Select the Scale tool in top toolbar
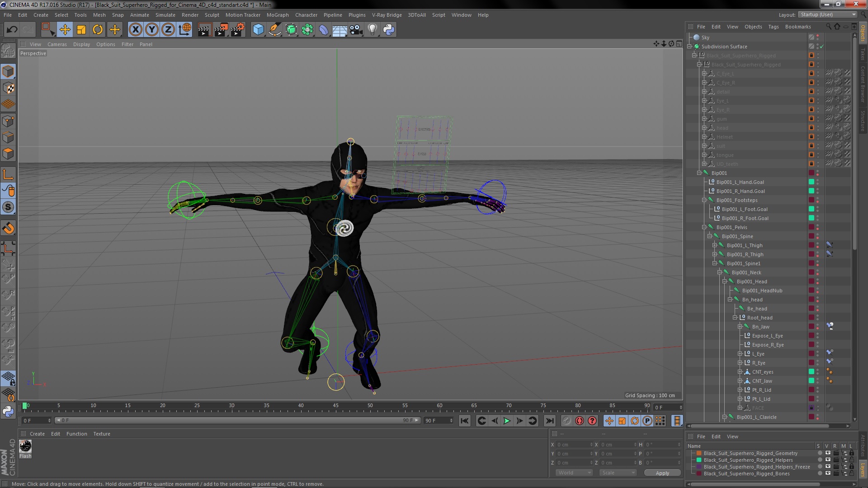 [x=81, y=30]
